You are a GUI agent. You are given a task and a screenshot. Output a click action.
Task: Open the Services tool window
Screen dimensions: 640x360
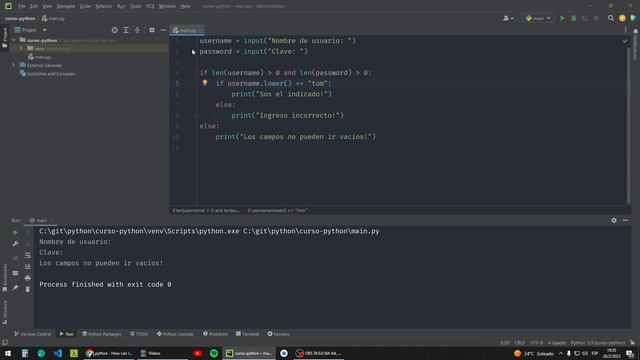278,334
